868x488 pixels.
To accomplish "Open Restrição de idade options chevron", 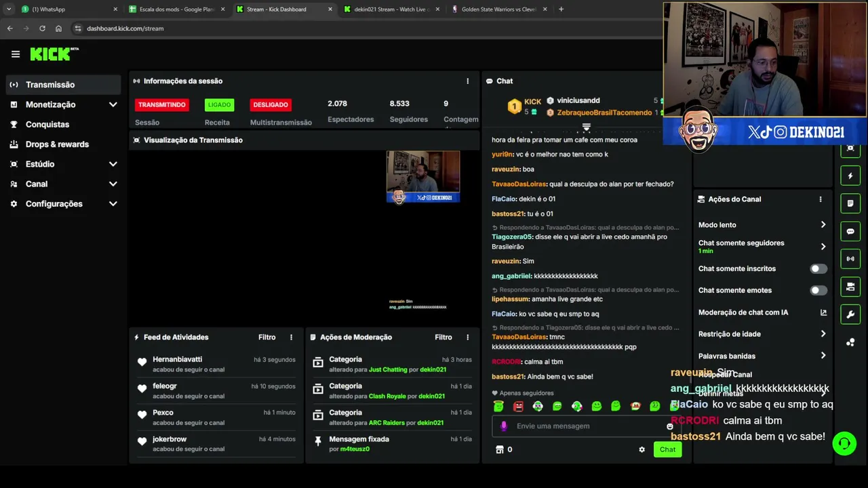I will [823, 333].
